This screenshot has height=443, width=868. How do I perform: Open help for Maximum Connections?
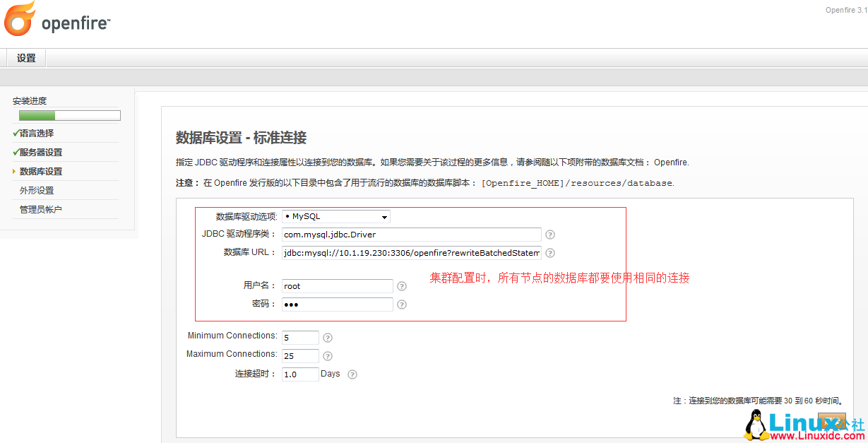coord(327,356)
